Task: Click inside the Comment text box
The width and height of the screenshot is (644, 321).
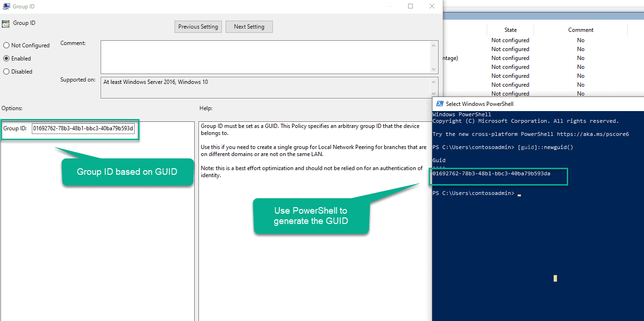Action: point(266,57)
